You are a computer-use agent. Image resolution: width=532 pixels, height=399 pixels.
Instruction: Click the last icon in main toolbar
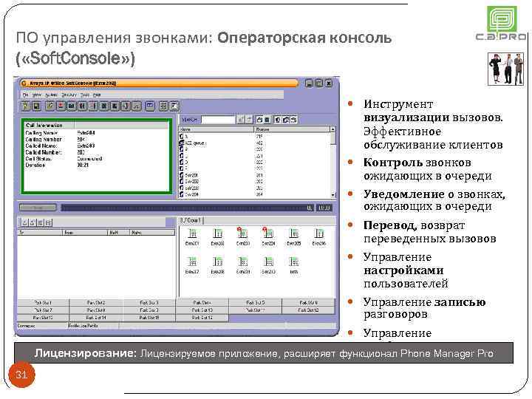174,106
